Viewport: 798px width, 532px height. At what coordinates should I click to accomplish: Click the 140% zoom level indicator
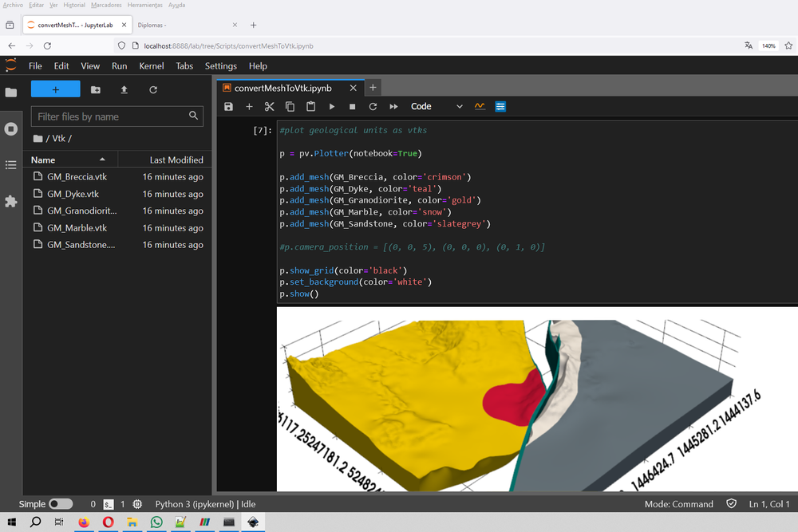click(768, 45)
